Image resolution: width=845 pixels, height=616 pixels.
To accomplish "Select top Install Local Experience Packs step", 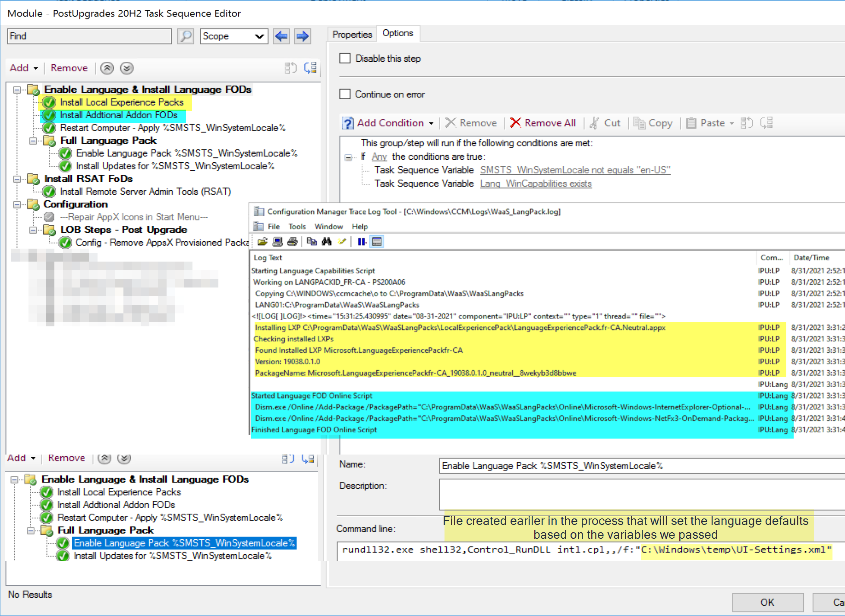I will tap(122, 102).
